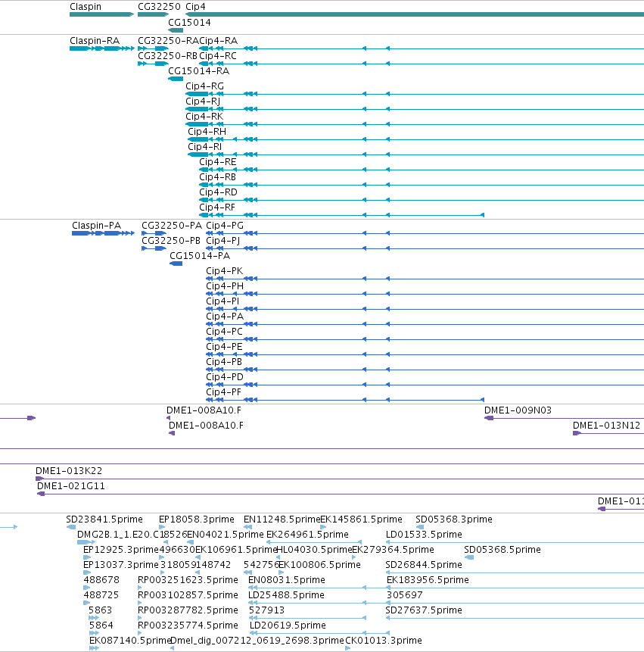Select the Cip4-PI protein label
This screenshot has width=644, height=652.
[222, 301]
